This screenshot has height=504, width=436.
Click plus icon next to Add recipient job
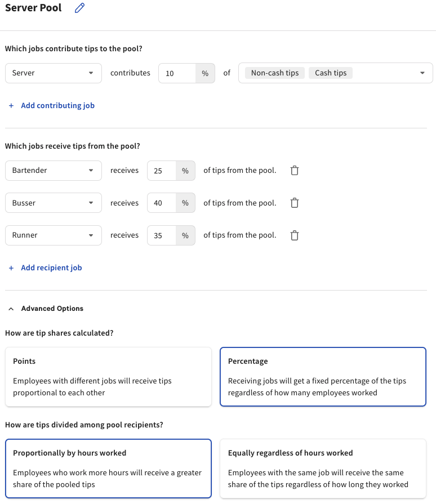tap(11, 267)
